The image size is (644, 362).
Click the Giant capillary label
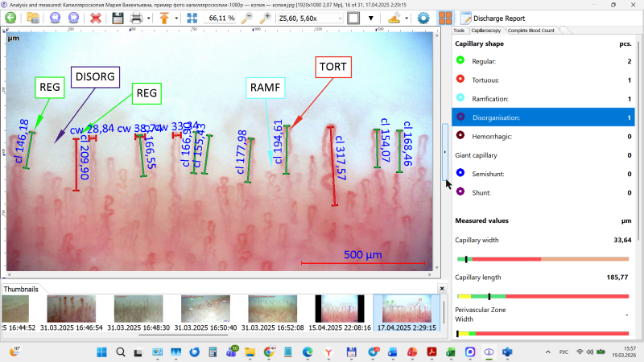point(476,155)
